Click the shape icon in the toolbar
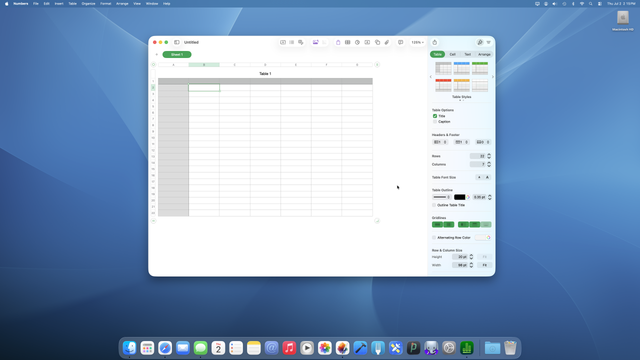The image size is (640, 360). 377,42
